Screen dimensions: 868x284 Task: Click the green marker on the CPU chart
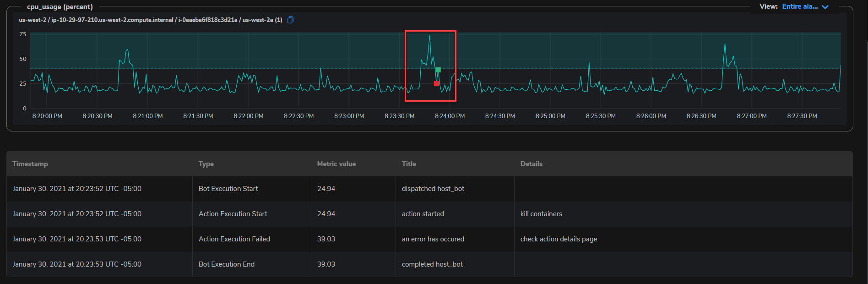[438, 70]
